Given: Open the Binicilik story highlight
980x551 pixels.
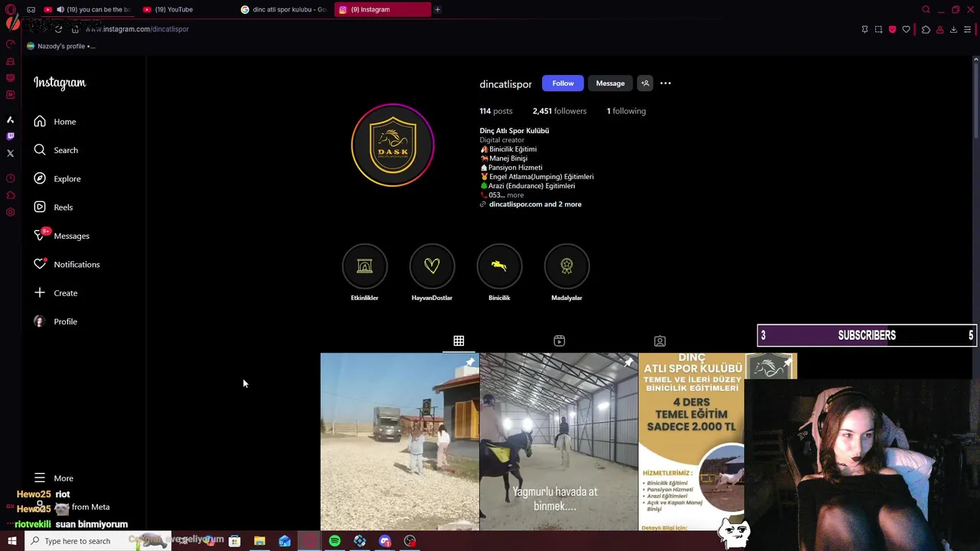Looking at the screenshot, I should click(x=499, y=272).
